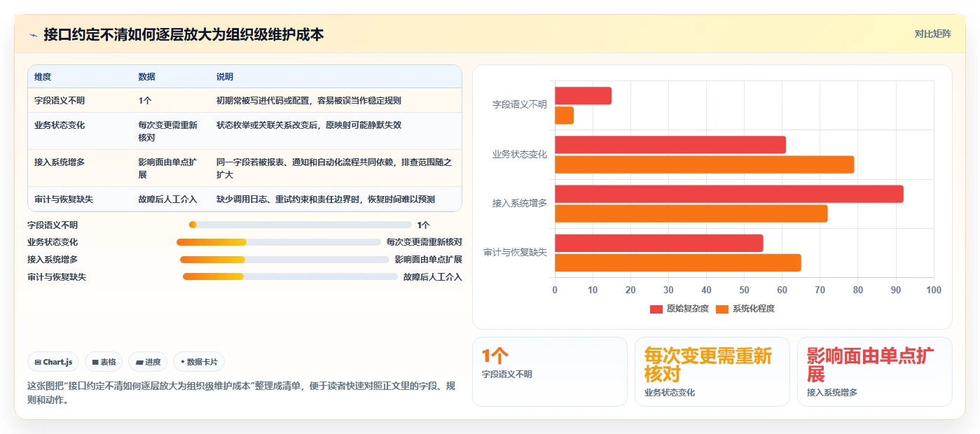
Task: Click the orange bar for 接入系统增多
Action: tap(691, 213)
